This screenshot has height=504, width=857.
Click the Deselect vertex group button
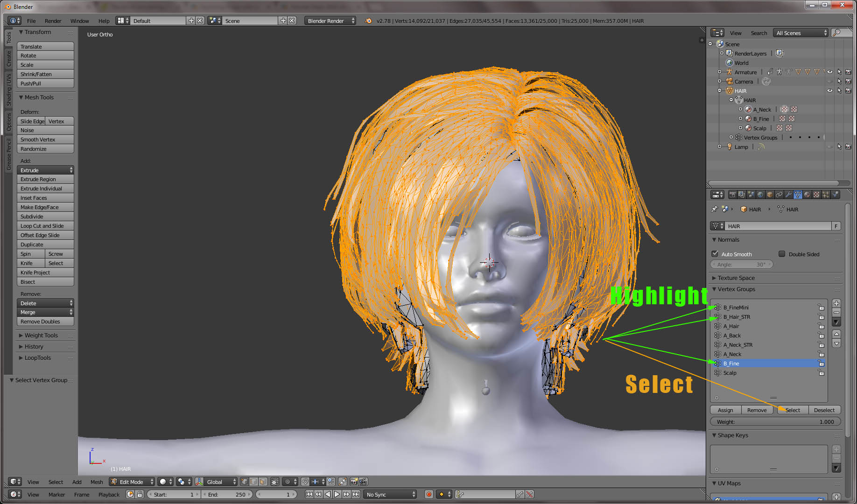coord(824,410)
